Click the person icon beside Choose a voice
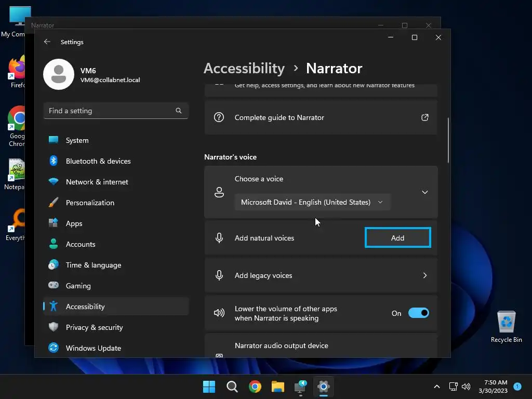The height and width of the screenshot is (399, 532). point(219,192)
